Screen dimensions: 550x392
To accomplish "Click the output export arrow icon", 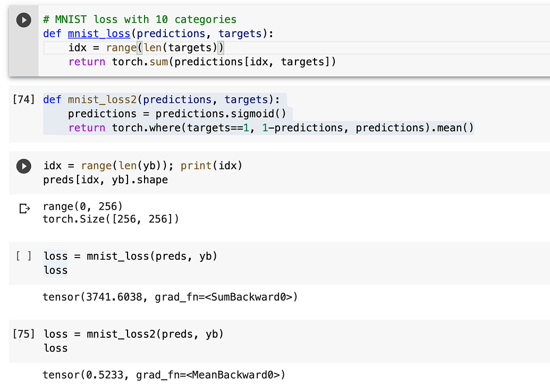I will [24, 208].
